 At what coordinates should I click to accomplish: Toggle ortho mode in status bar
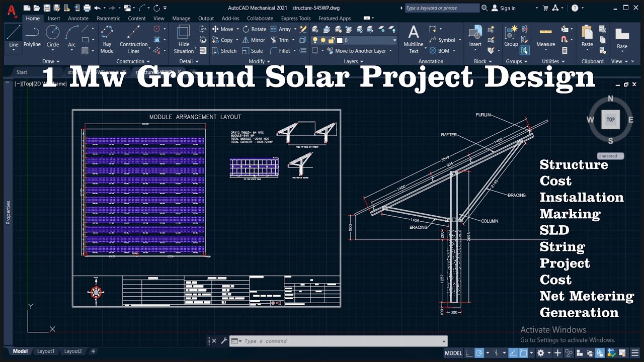(469, 353)
